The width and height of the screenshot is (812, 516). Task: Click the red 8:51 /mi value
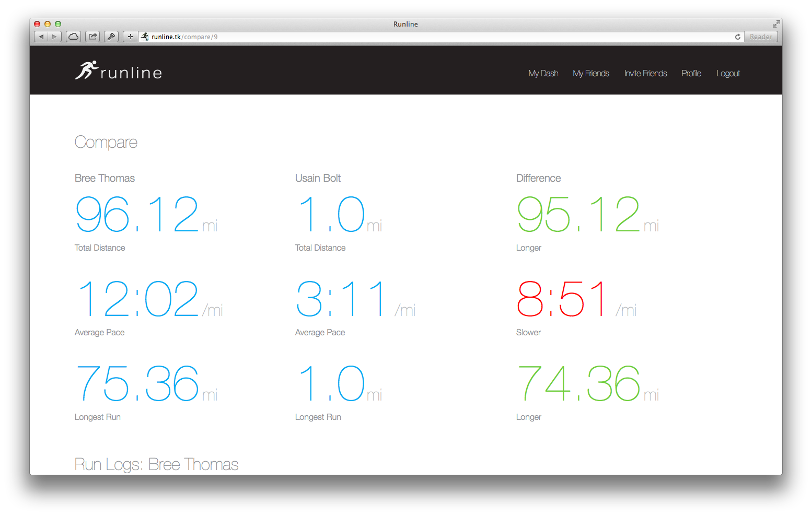577,299
